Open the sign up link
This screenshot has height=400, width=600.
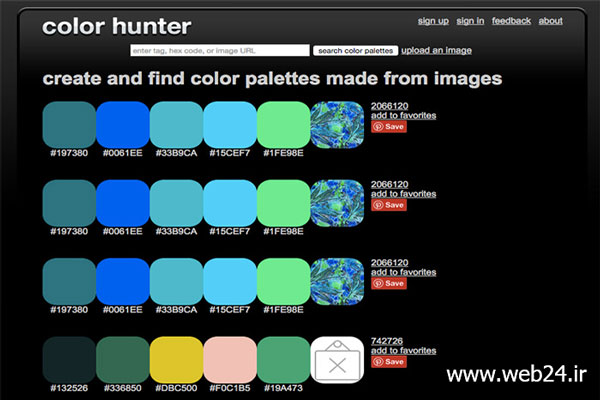click(x=433, y=21)
